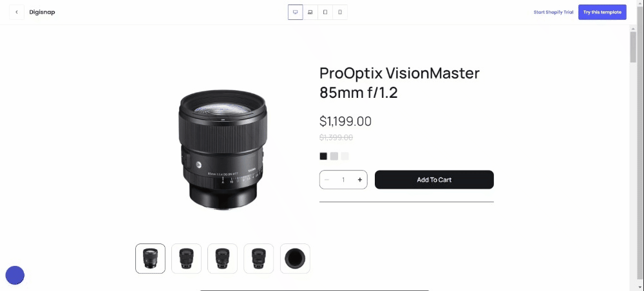Decrease quantity with minus button
Image resolution: width=644 pixels, height=291 pixels.
[x=327, y=180]
